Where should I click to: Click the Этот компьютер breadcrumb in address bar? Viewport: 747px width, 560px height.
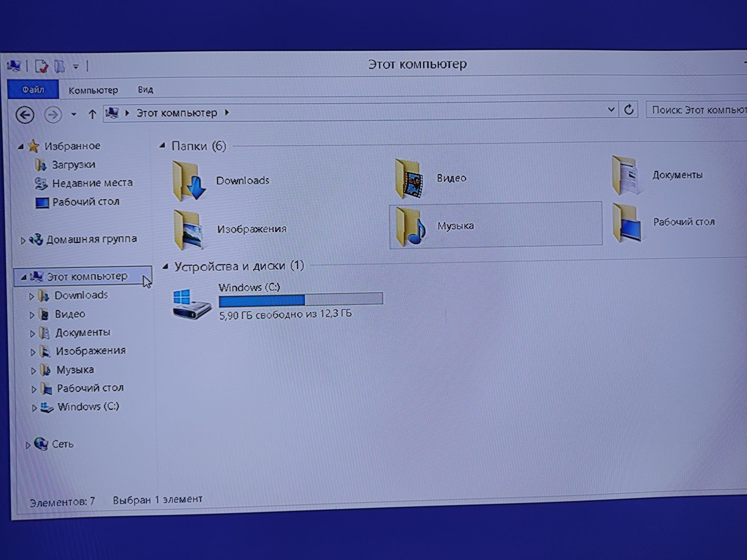coord(177,113)
